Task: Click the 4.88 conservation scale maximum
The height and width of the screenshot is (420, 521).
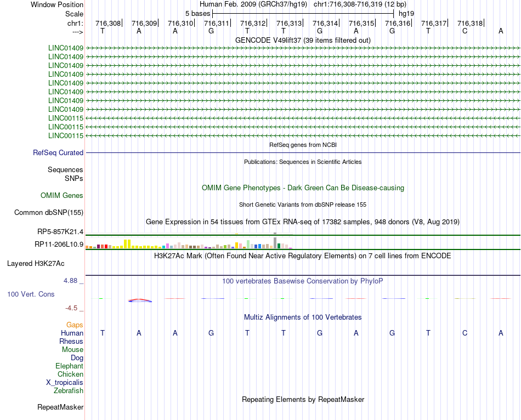Action: [70, 280]
